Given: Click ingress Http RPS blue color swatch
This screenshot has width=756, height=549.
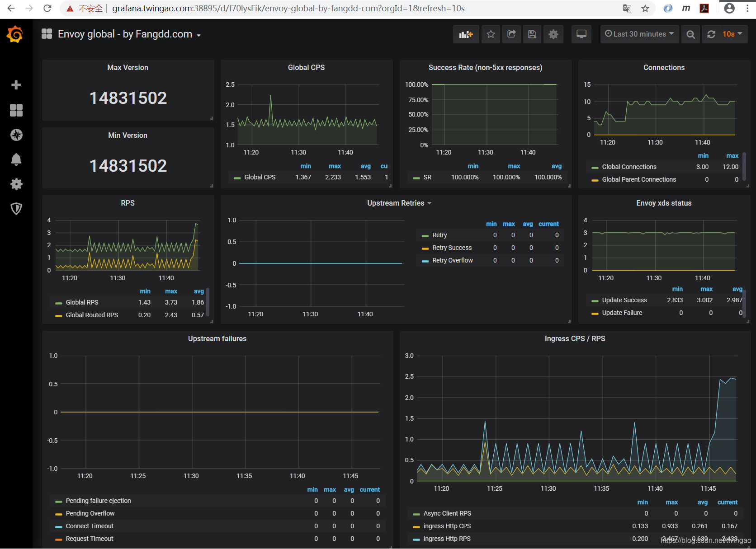Looking at the screenshot, I should (416, 539).
